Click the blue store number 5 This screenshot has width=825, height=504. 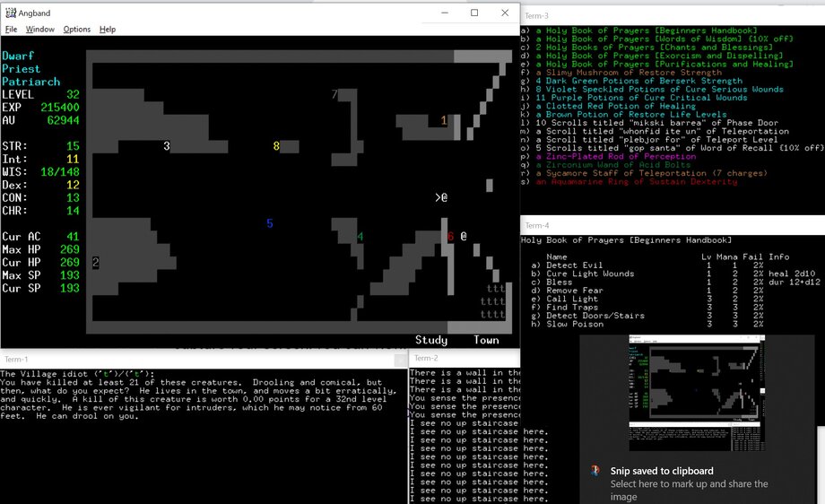[269, 223]
